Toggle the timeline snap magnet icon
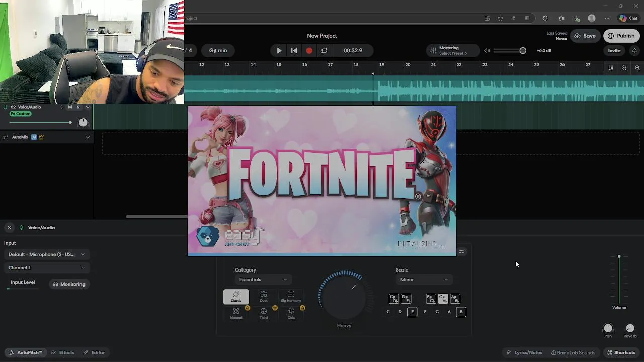 pos(611,68)
